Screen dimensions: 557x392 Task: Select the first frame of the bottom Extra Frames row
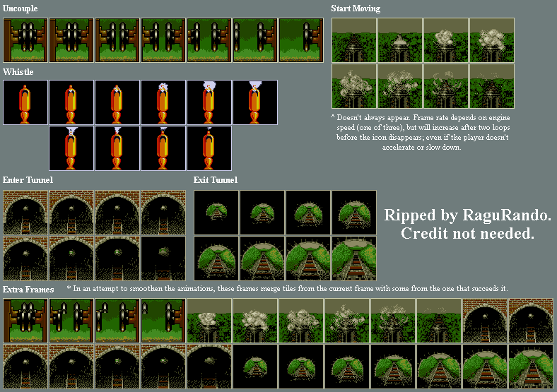pos(25,367)
